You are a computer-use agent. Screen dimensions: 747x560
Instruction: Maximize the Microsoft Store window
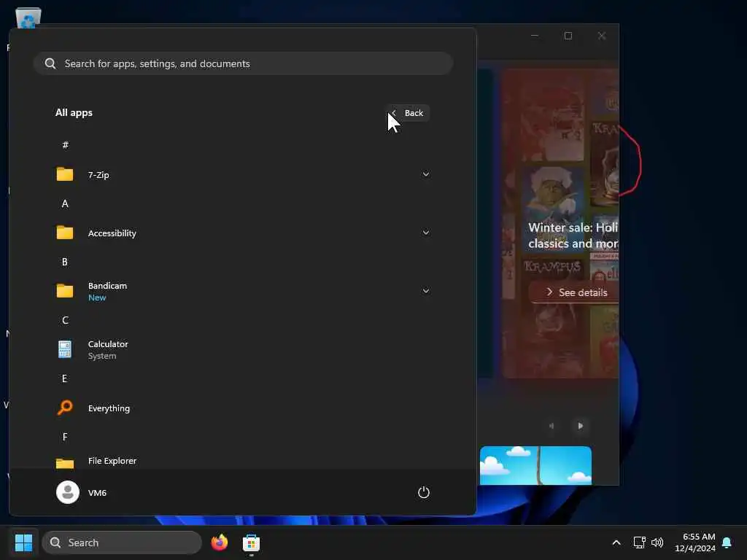(x=568, y=36)
